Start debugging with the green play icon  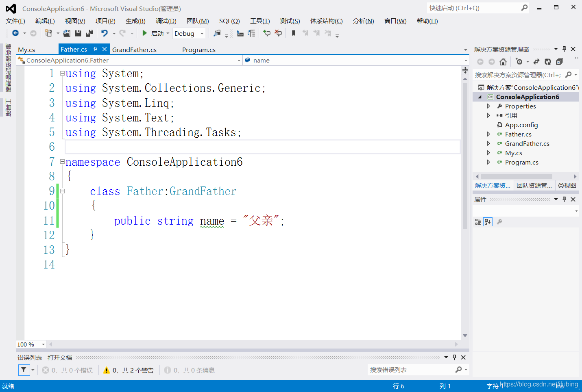click(x=144, y=33)
